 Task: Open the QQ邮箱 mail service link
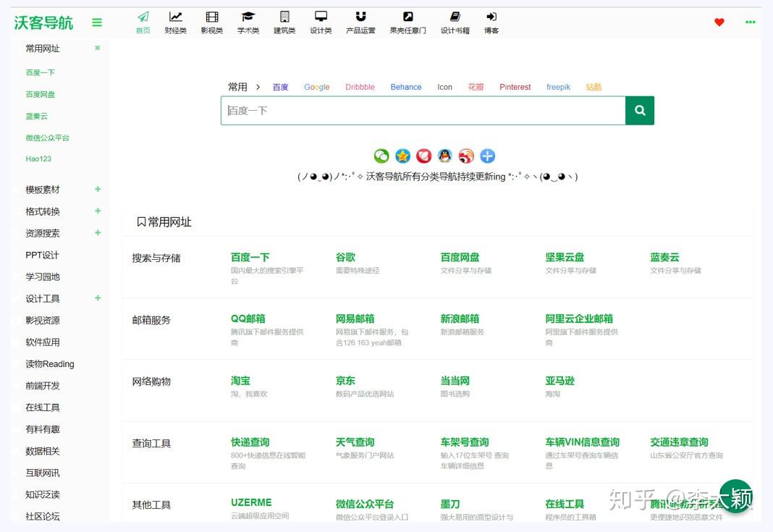250,318
